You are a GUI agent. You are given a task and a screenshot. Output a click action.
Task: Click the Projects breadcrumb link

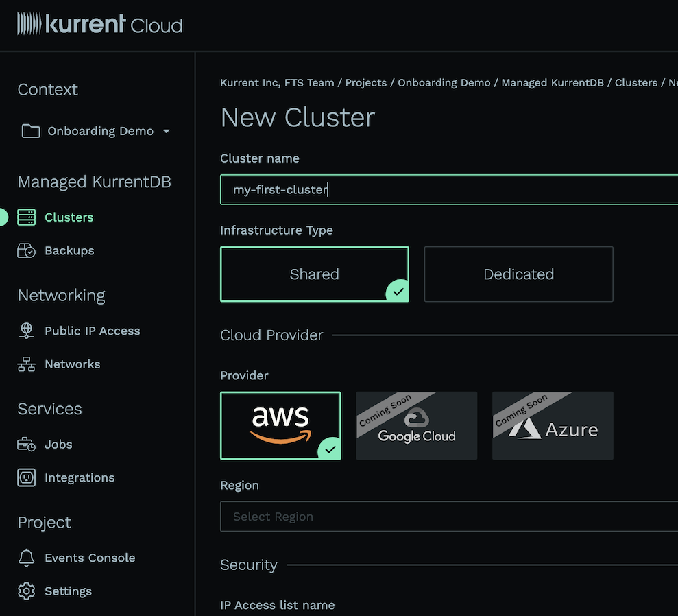(x=366, y=82)
